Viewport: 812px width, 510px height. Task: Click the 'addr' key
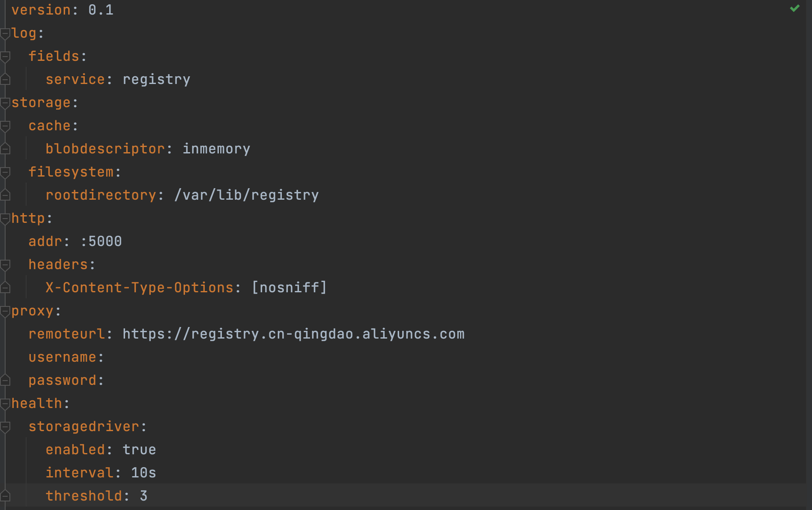tap(45, 241)
